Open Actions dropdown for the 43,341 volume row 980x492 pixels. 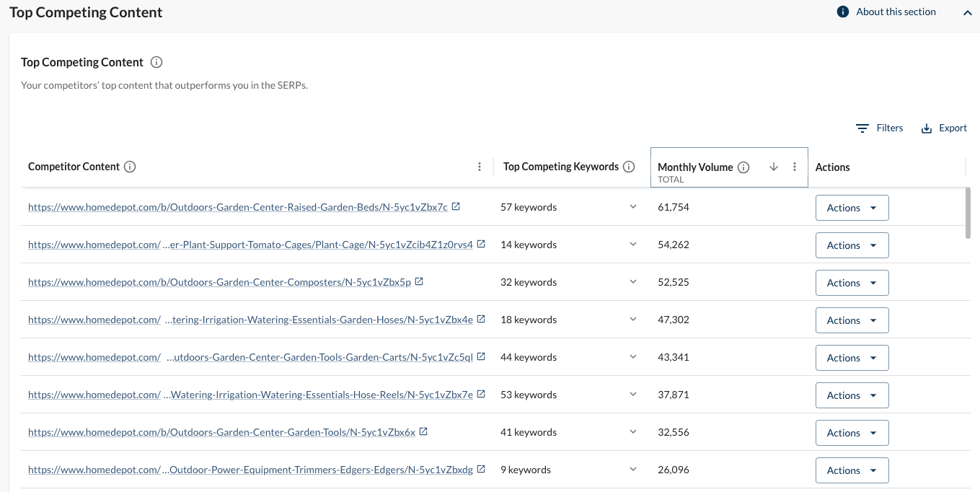coord(852,358)
